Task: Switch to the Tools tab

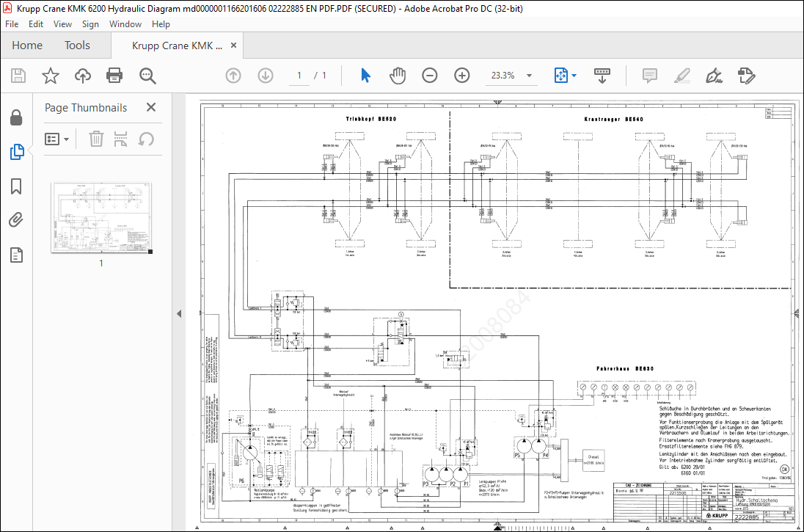Action: pyautogui.click(x=78, y=45)
